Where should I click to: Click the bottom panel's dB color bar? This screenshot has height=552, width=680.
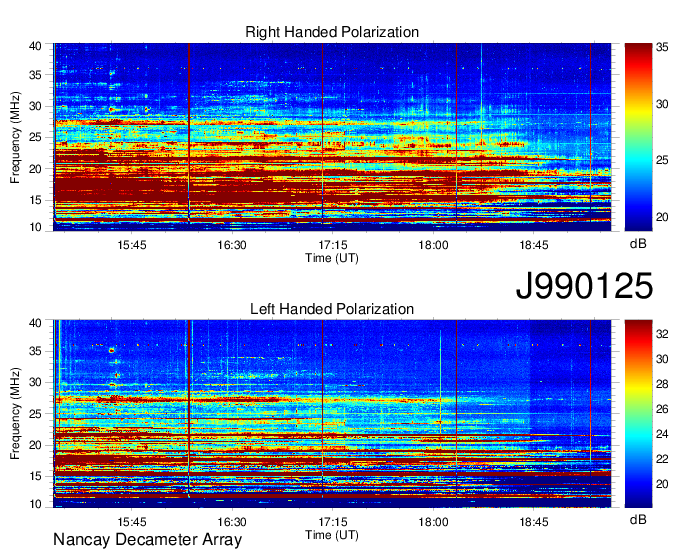click(x=638, y=414)
